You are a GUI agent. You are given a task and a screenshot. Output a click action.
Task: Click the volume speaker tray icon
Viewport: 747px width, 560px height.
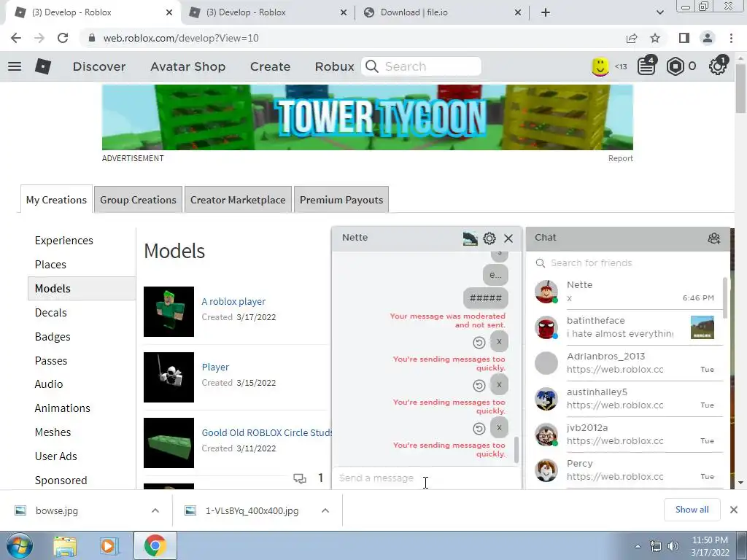673,546
